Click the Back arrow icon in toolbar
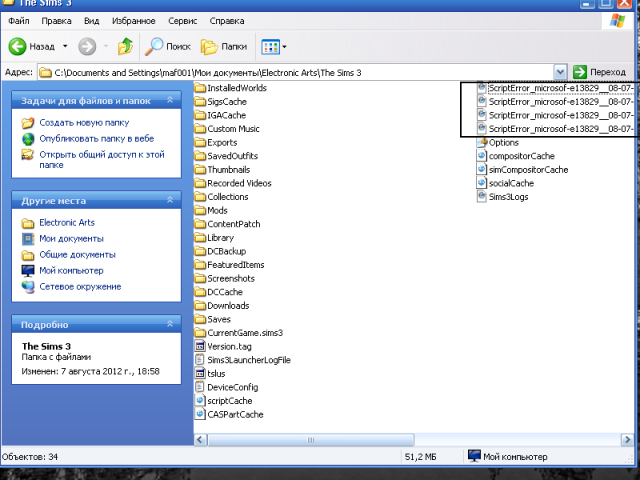The height and width of the screenshot is (480, 640). pyautogui.click(x=18, y=46)
